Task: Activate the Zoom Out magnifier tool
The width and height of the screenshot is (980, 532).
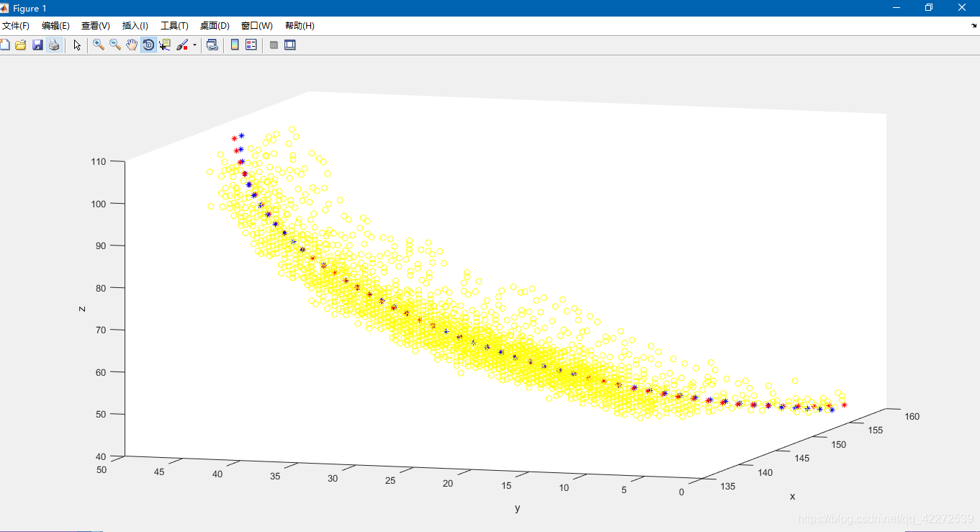Action: pyautogui.click(x=115, y=45)
